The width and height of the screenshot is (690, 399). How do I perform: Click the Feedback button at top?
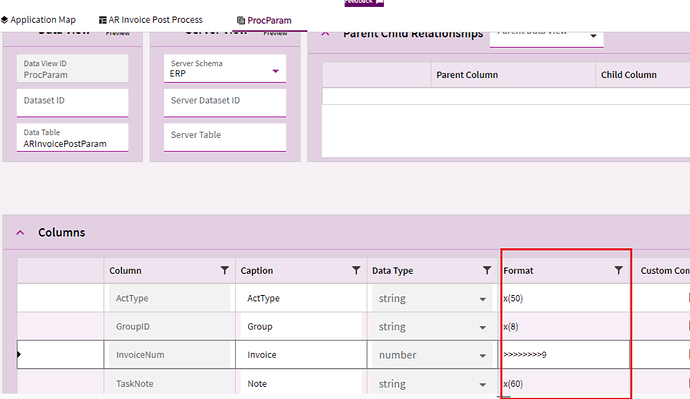pyautogui.click(x=364, y=3)
